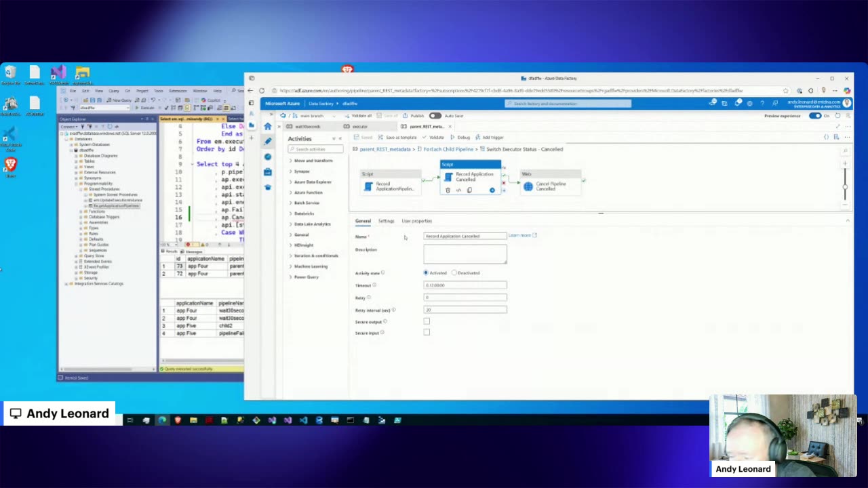
Task: Open the wait30seconds pipeline tab
Action: click(307, 127)
